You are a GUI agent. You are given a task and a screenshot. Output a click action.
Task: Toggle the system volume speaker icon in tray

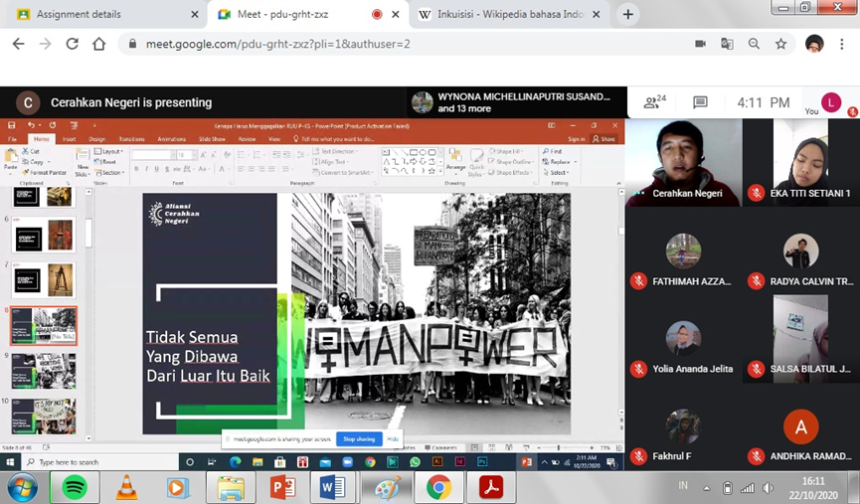pyautogui.click(x=768, y=487)
